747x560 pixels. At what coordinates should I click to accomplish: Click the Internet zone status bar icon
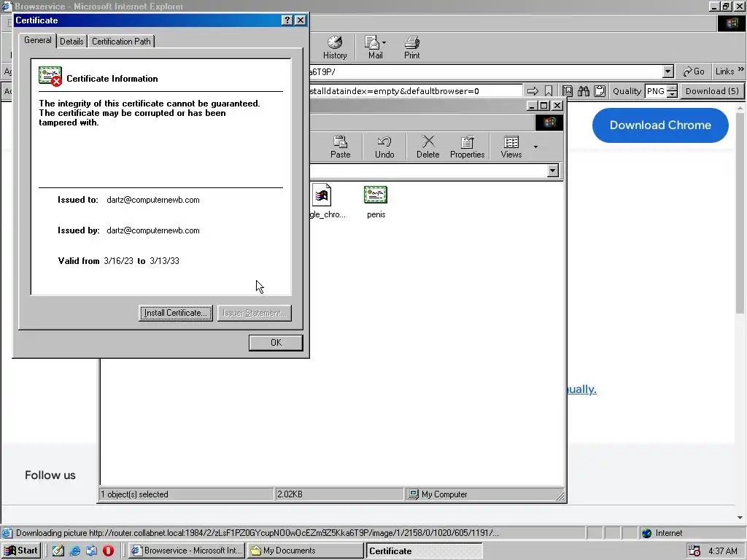pos(647,533)
